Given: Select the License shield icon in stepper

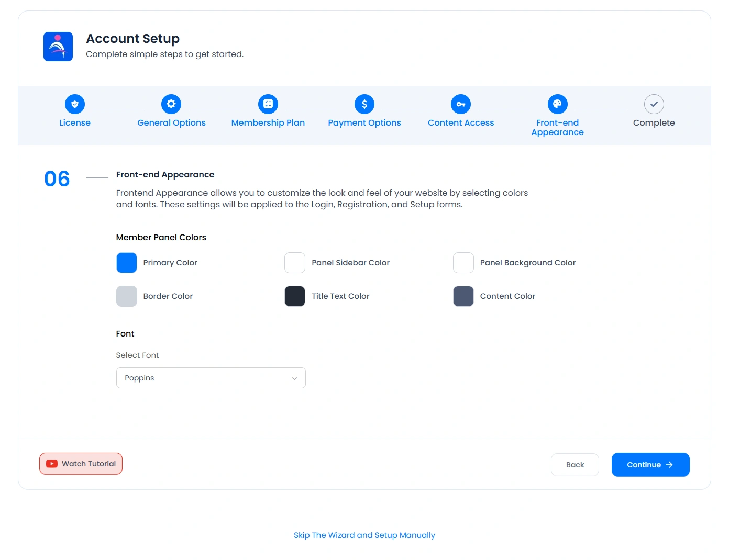Looking at the screenshot, I should (x=74, y=104).
